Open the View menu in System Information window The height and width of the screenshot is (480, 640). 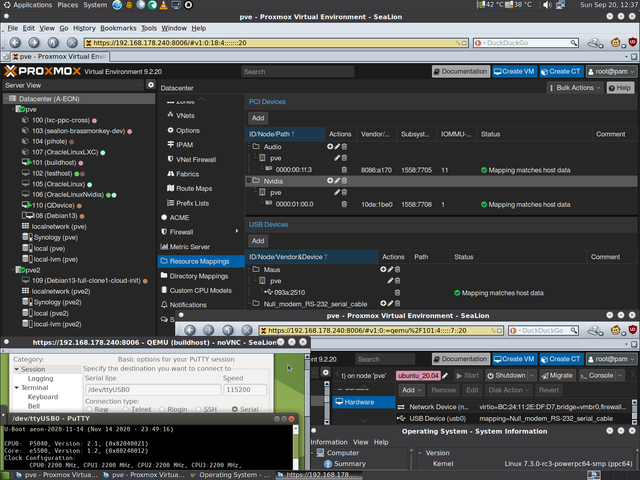tap(360, 442)
